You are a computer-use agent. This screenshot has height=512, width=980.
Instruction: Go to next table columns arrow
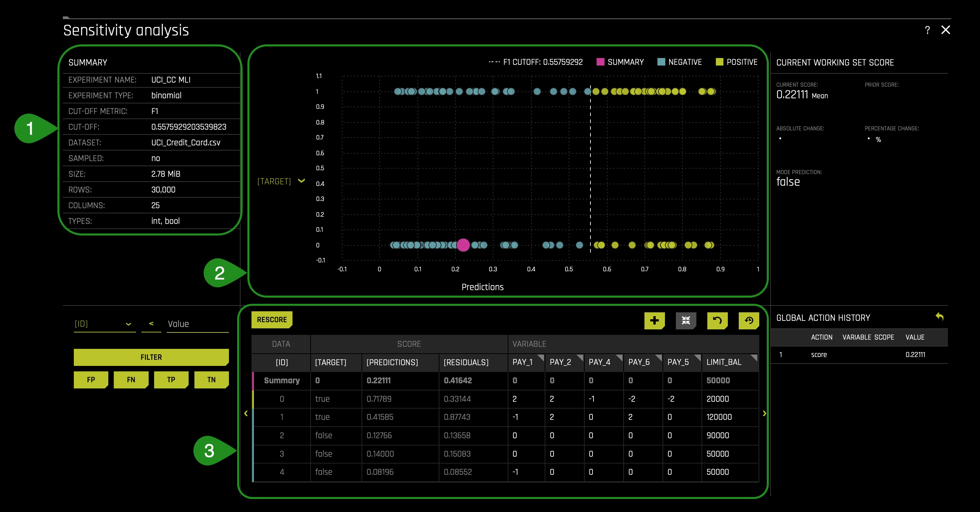point(764,413)
